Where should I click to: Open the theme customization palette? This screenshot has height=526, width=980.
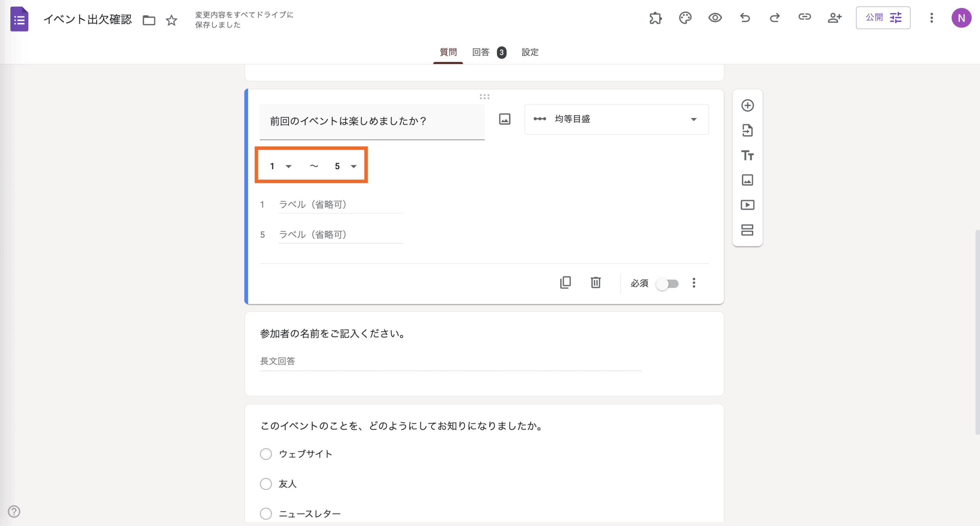(x=685, y=18)
